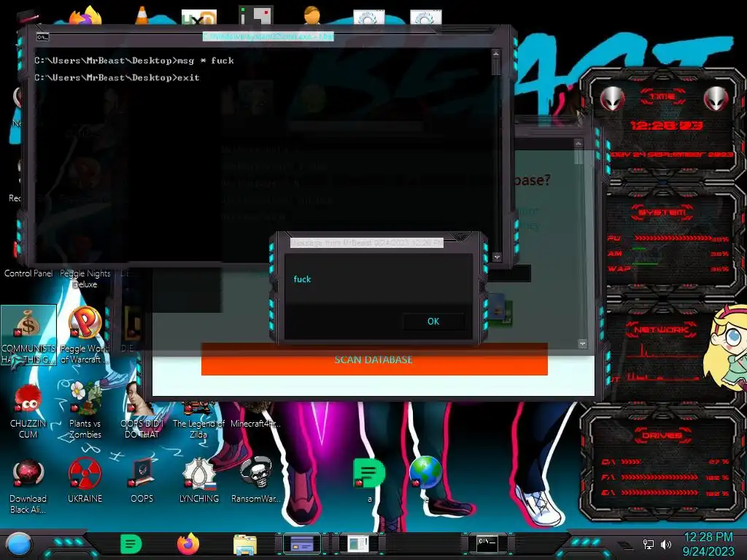Screen dimensions: 747x560
Task: Select the green desktop icon labeled a
Action: click(369, 480)
